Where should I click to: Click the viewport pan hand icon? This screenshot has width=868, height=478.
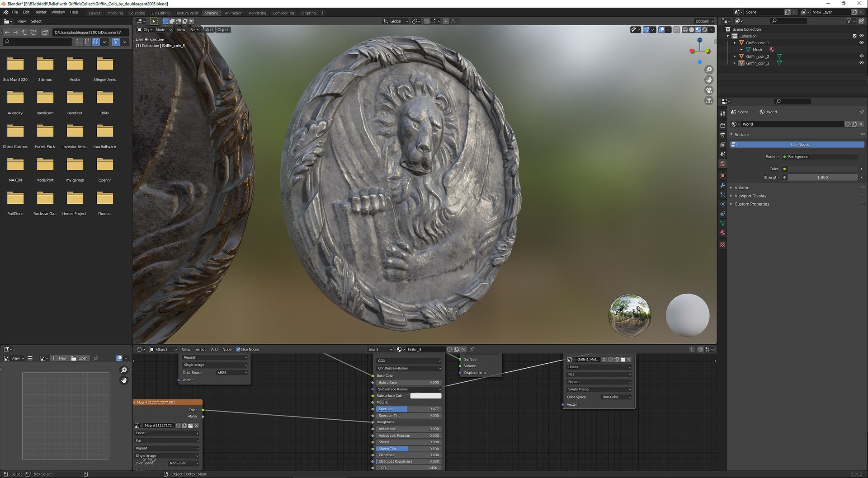[x=709, y=80]
